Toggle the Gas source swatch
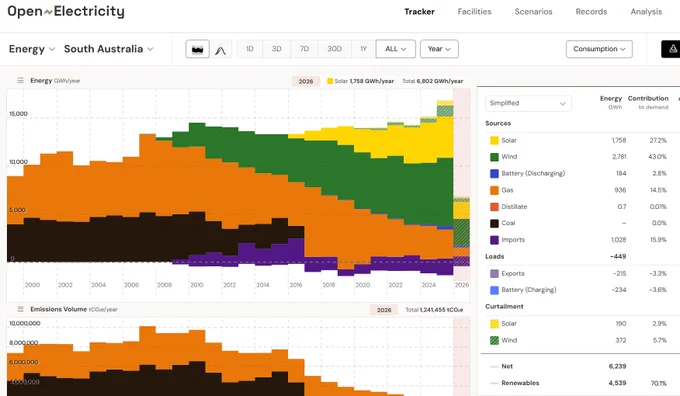The height and width of the screenshot is (396, 680). coord(494,190)
